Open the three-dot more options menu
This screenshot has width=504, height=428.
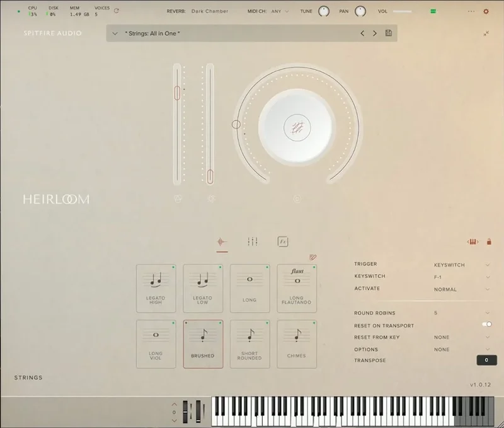click(471, 11)
